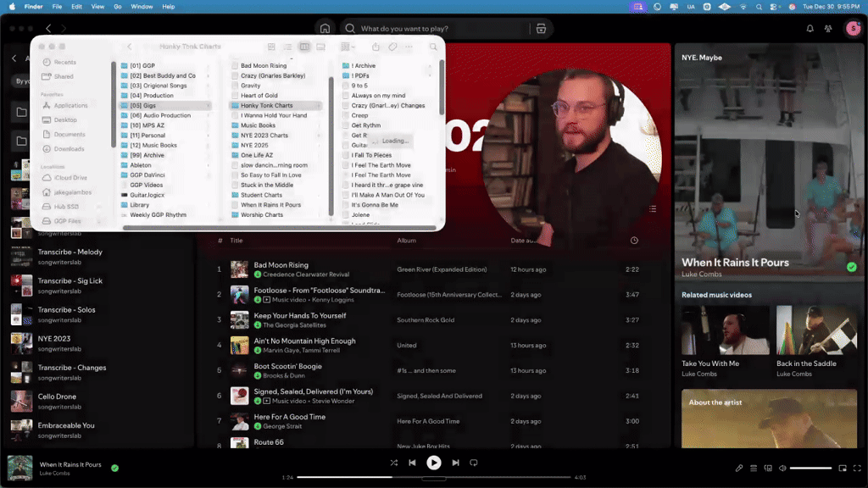Open Applications in Finder sidebar
The height and width of the screenshot is (488, 868).
70,105
